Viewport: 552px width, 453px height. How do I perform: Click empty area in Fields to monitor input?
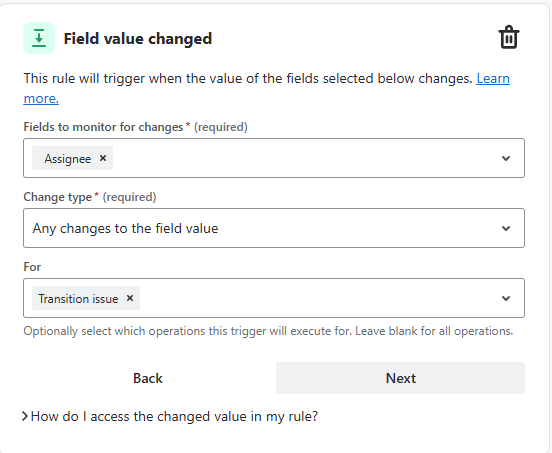coord(303,158)
